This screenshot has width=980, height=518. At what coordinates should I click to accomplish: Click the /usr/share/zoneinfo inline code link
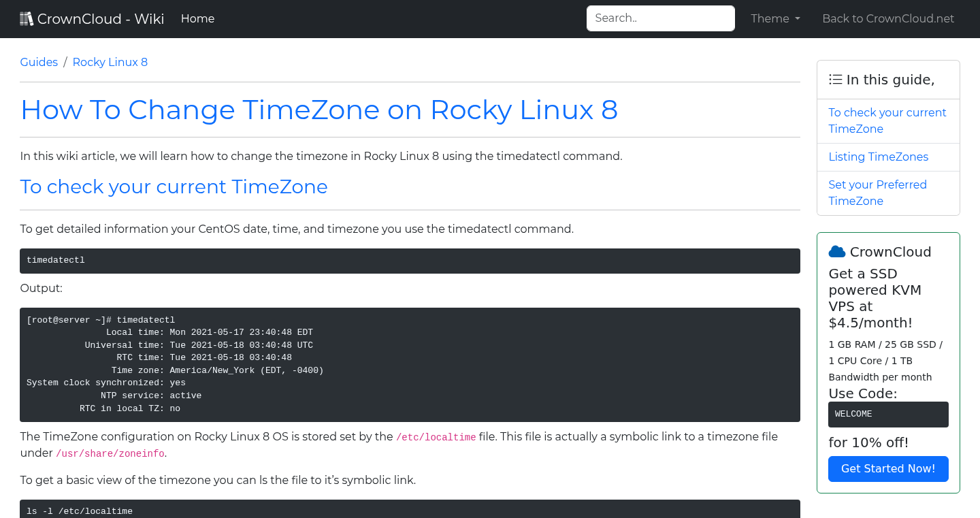click(110, 453)
